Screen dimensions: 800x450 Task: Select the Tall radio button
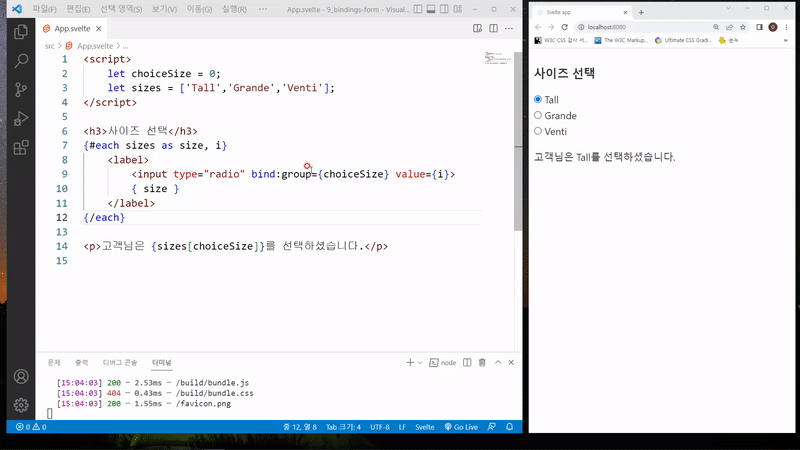tap(538, 99)
